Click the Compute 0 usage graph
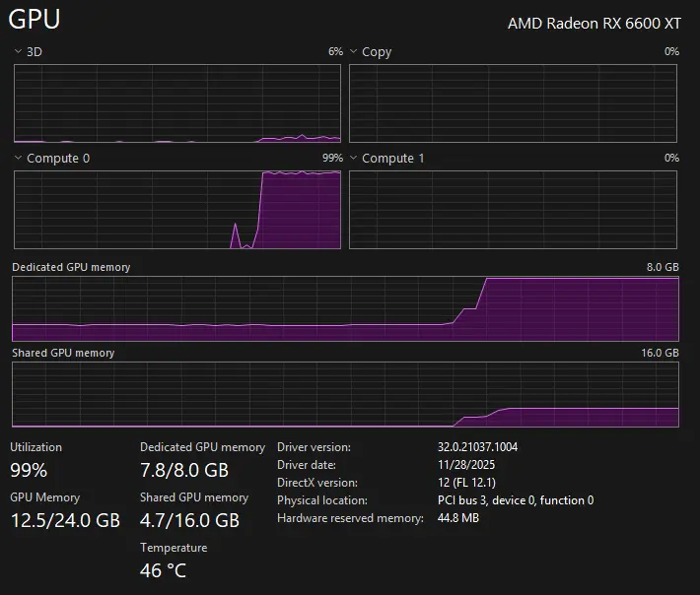 coord(177,210)
